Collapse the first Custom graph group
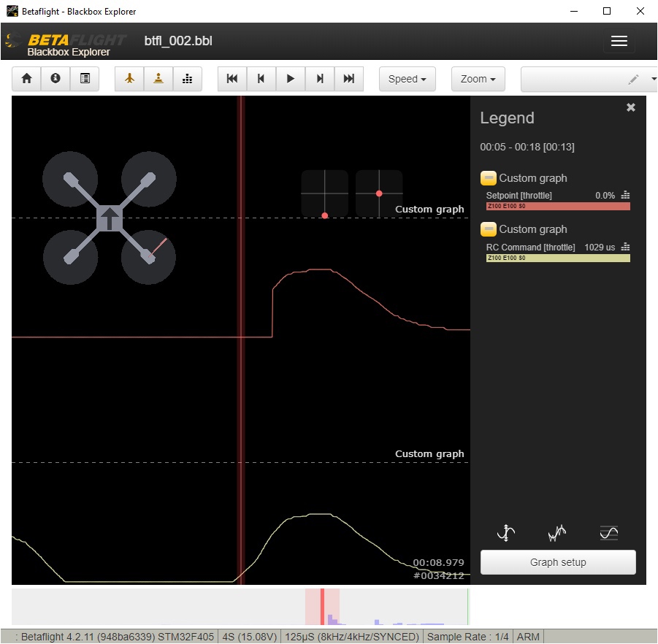 [x=488, y=178]
